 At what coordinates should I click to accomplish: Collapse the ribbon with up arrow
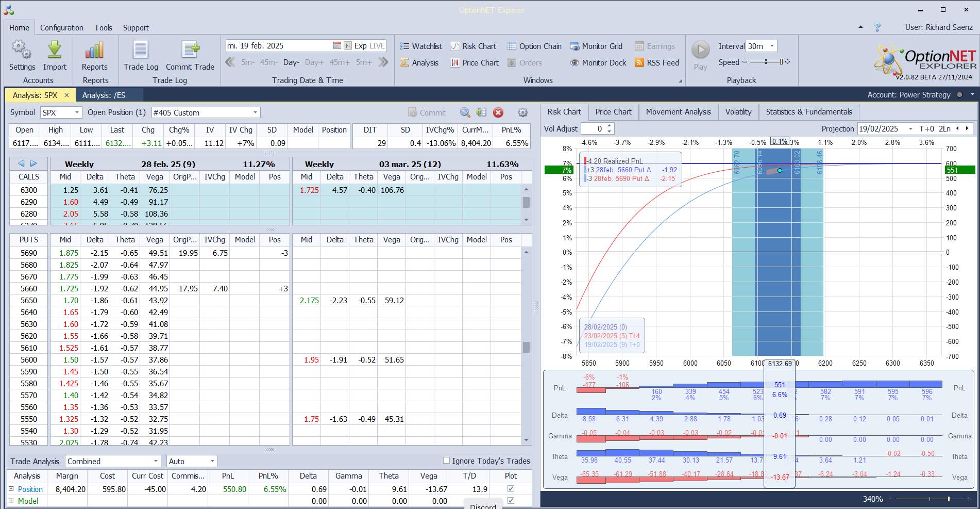pos(860,27)
